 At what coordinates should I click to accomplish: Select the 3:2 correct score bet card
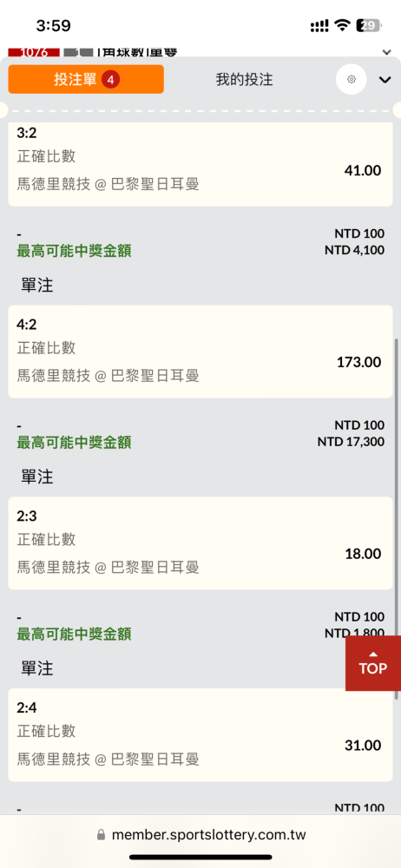pyautogui.click(x=200, y=164)
